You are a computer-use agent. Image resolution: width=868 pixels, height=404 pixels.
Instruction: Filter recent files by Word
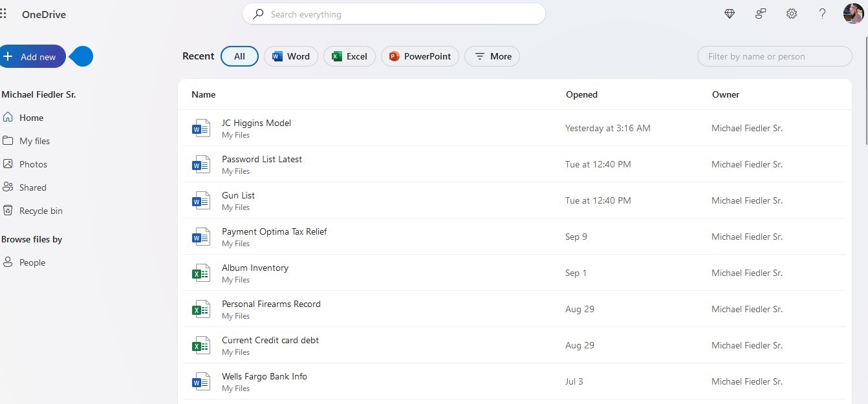coord(291,56)
